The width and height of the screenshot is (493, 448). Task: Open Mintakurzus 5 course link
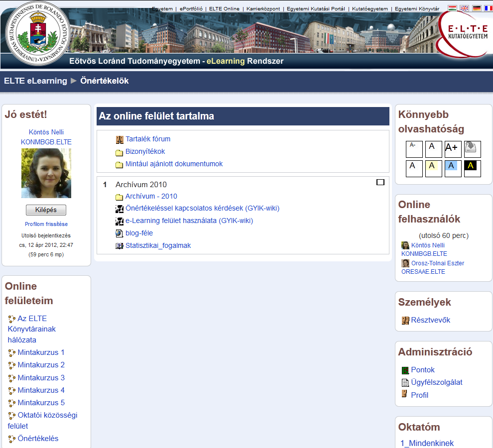[41, 403]
